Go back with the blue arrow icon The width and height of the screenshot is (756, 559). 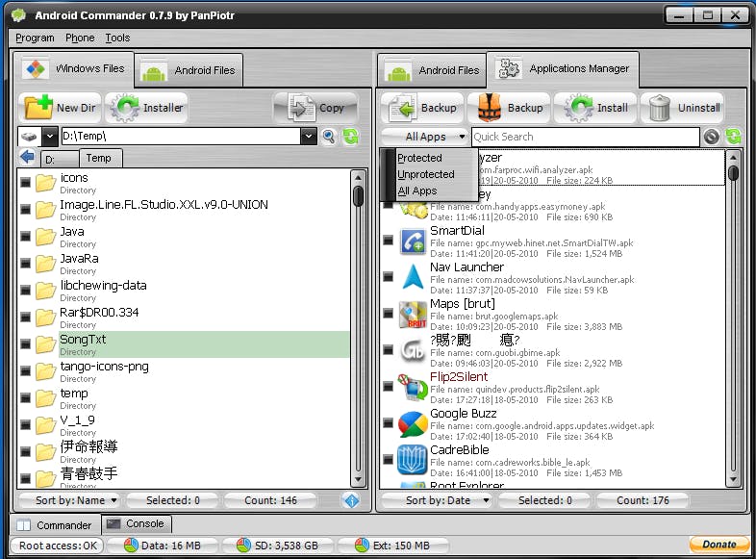[x=28, y=157]
